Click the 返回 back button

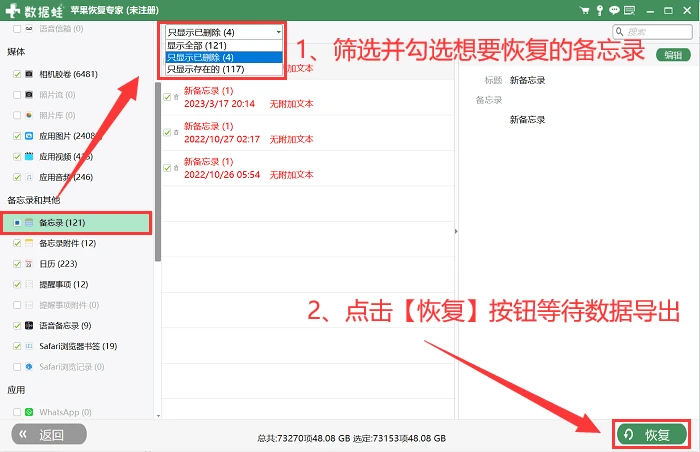[49, 434]
